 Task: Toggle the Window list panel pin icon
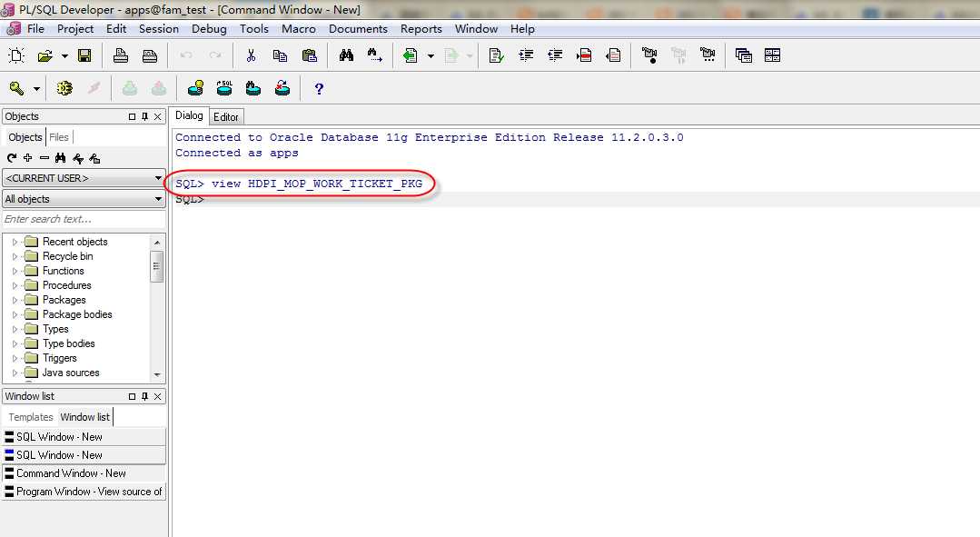point(145,396)
